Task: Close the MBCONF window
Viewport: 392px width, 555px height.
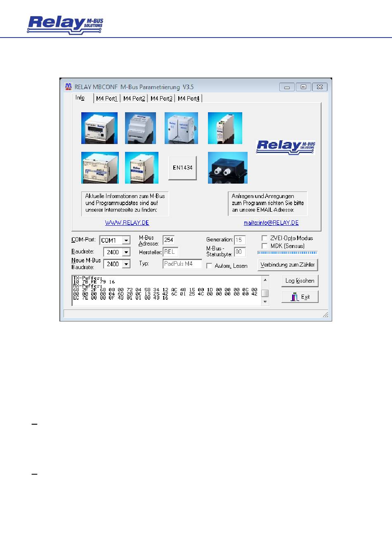Action: point(320,87)
